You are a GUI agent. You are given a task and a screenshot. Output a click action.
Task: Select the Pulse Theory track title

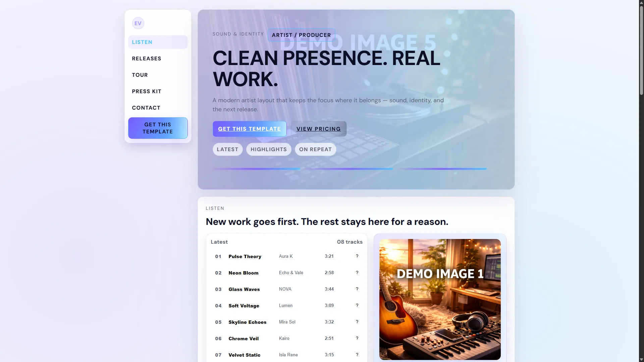click(x=245, y=256)
